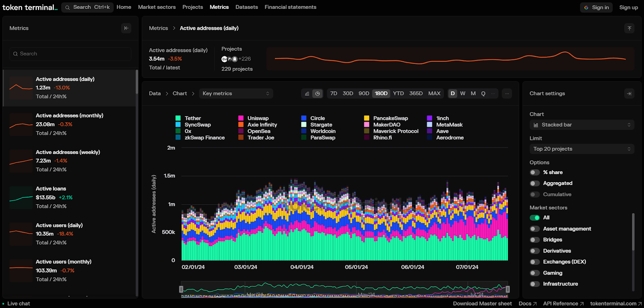The width and height of the screenshot is (644, 308).
Task: Enable the % share option toggle
Action: pos(535,172)
